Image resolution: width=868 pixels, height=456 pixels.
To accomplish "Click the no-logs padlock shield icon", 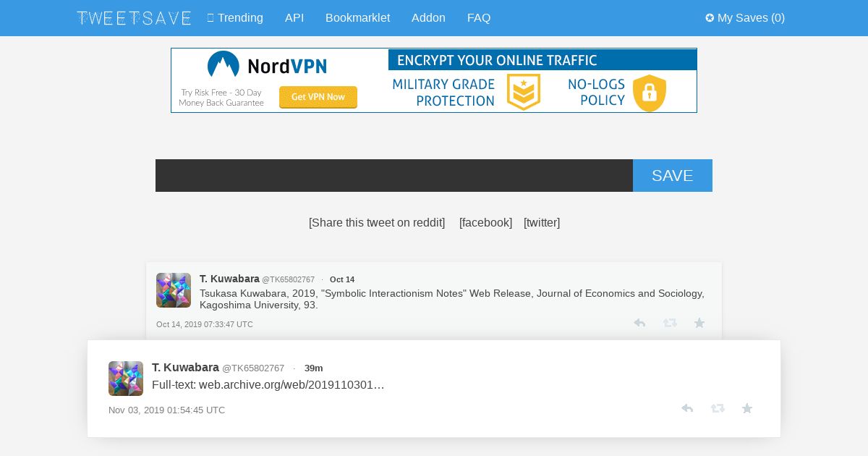I will pos(650,93).
